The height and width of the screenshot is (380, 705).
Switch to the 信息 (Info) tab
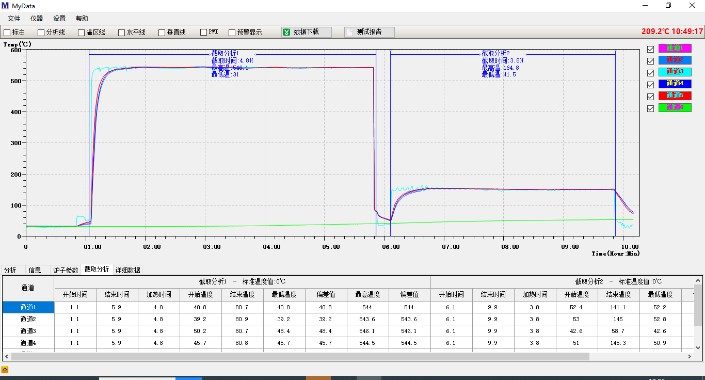pos(35,270)
